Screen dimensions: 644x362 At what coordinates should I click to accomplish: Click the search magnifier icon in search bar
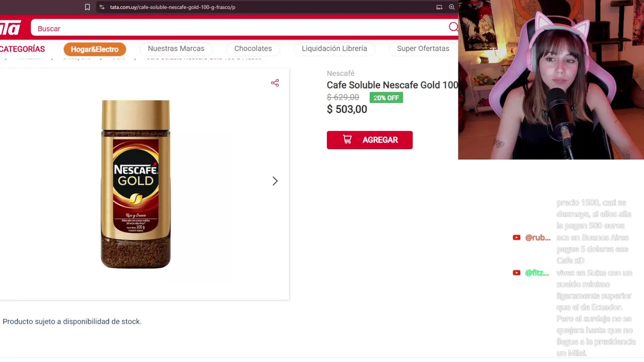[453, 27]
